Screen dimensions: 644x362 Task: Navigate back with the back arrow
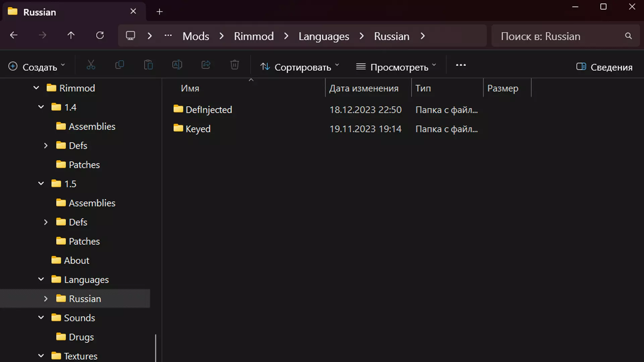tap(14, 36)
